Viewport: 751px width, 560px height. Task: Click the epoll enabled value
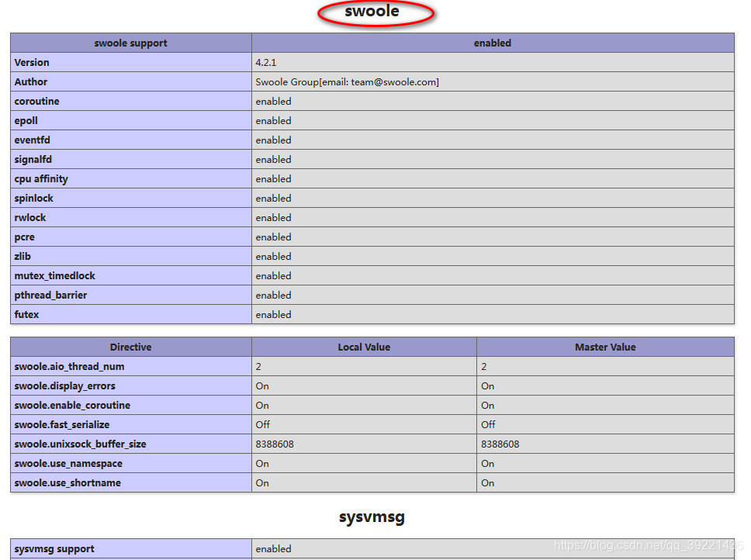tap(273, 120)
